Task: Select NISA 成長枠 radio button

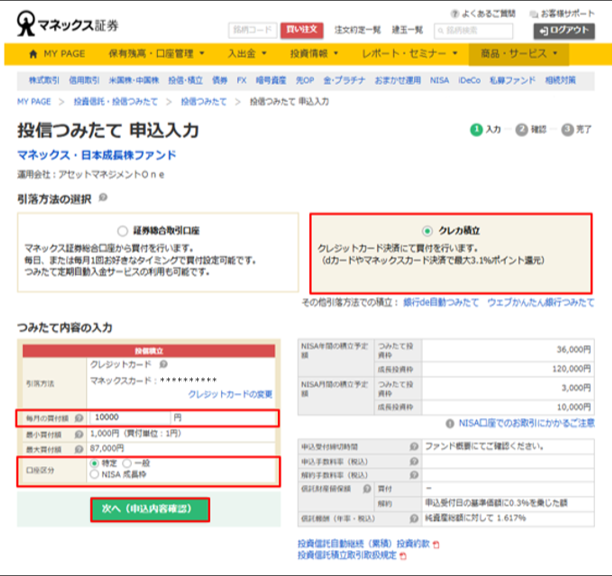Action: pyautogui.click(x=94, y=475)
